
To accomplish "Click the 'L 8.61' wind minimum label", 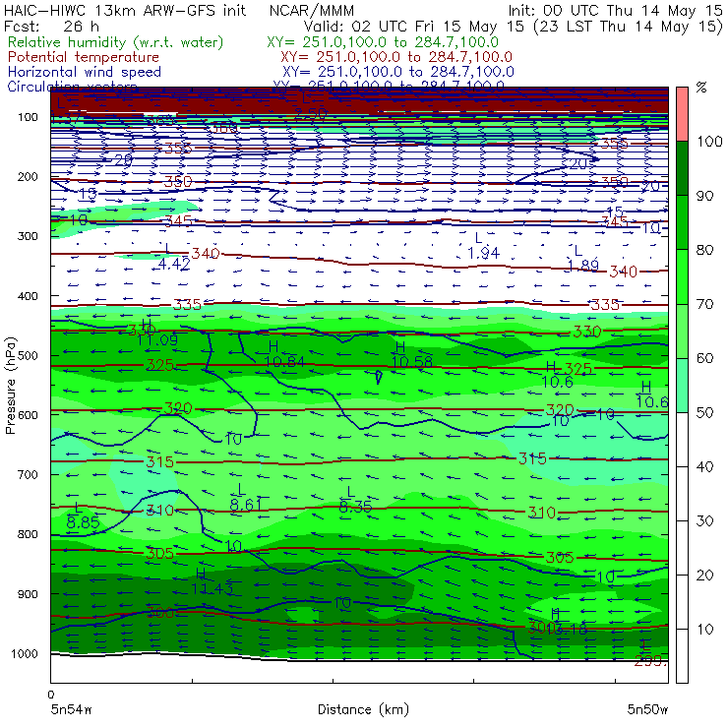I will [x=246, y=497].
